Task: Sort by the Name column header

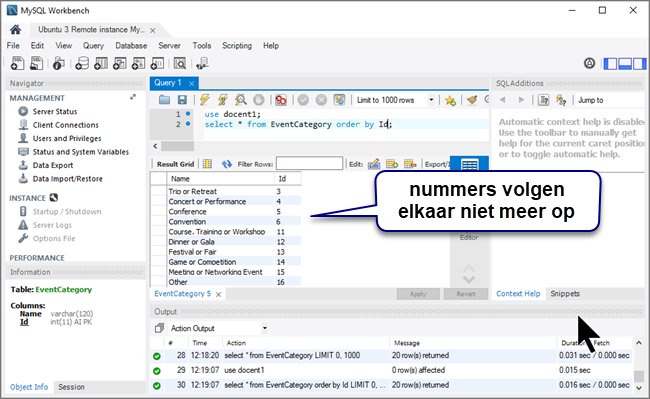Action: pyautogui.click(x=221, y=179)
